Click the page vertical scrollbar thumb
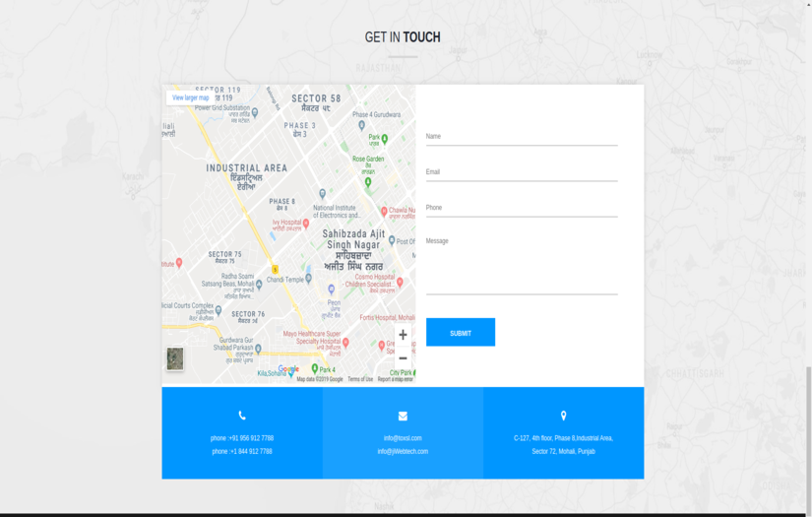This screenshot has width=812, height=517. tap(808, 438)
